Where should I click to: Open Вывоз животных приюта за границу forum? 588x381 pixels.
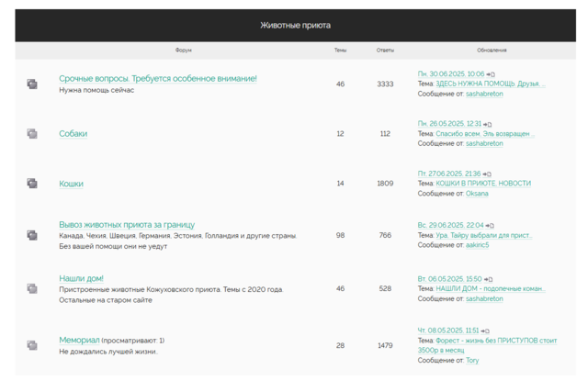(x=127, y=225)
